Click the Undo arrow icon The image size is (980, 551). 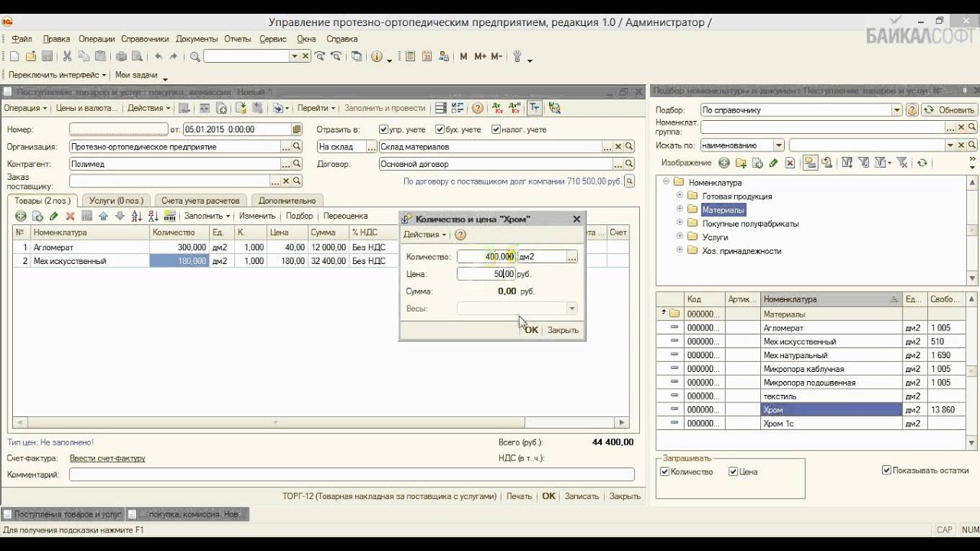click(x=158, y=57)
